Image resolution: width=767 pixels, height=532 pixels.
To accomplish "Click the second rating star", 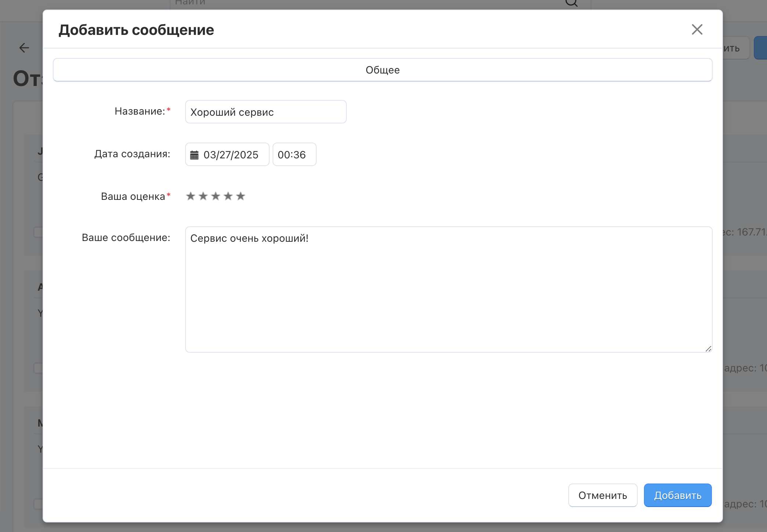I will (203, 196).
